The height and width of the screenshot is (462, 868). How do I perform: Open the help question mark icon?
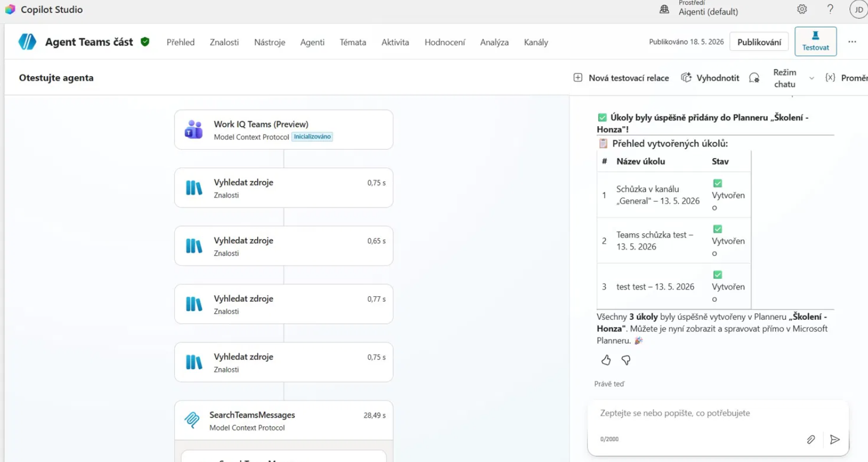click(830, 9)
